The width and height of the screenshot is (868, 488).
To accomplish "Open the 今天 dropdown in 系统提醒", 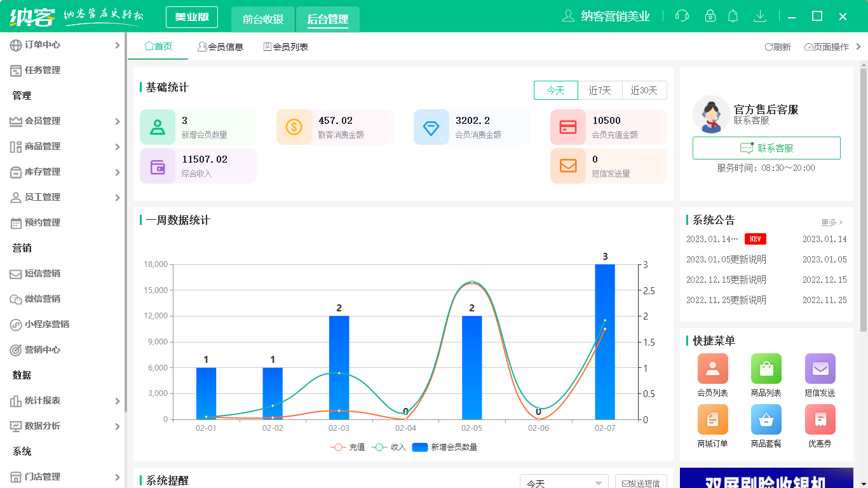I will [x=562, y=483].
